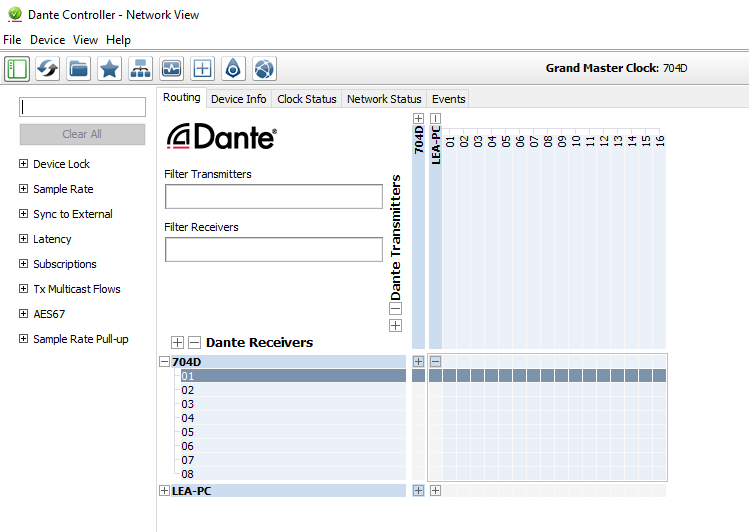Click the star presets toolbar icon
This screenshot has width=749, height=532.
coord(109,69)
